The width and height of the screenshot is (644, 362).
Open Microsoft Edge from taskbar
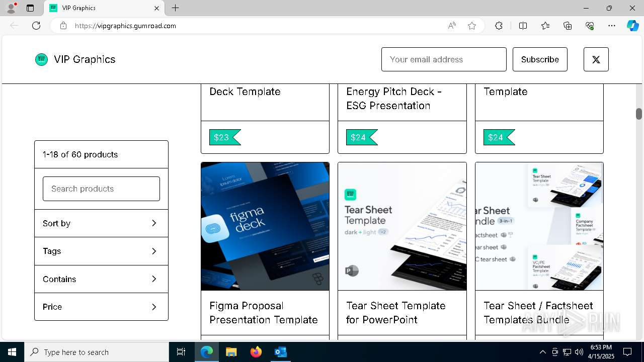point(207,352)
